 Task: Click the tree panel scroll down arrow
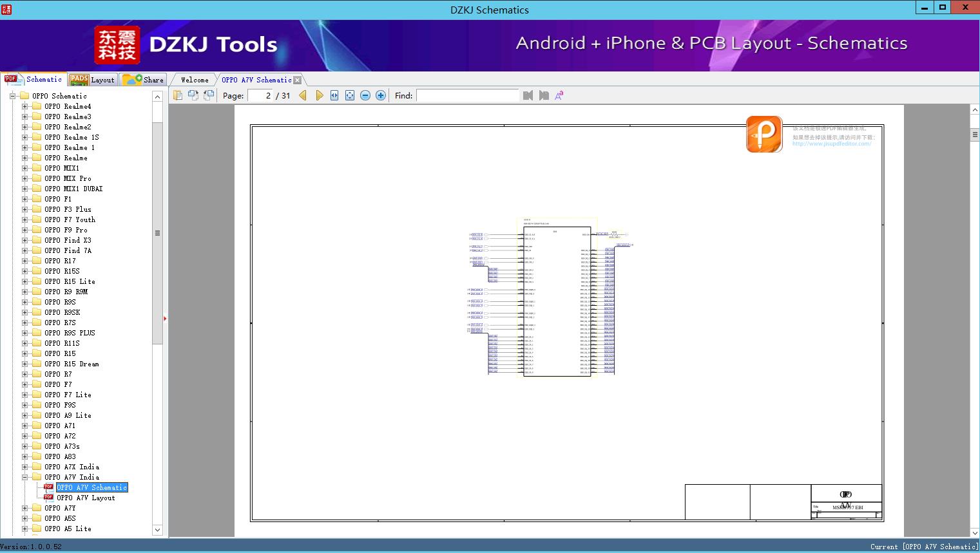click(157, 530)
